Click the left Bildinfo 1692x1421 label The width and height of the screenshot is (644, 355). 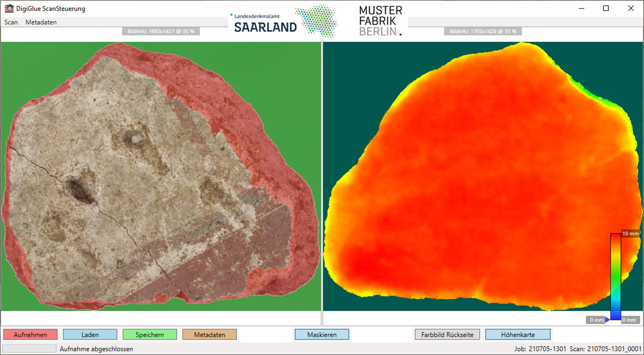point(161,31)
